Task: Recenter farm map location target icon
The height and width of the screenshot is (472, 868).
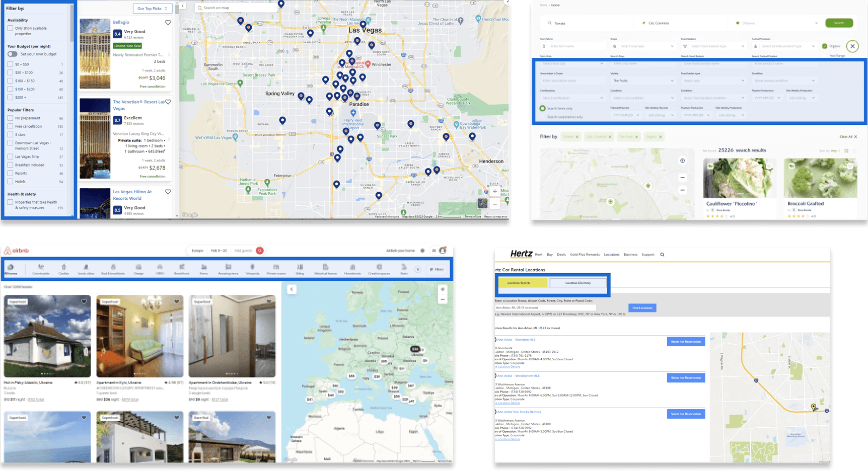Action: [683, 161]
